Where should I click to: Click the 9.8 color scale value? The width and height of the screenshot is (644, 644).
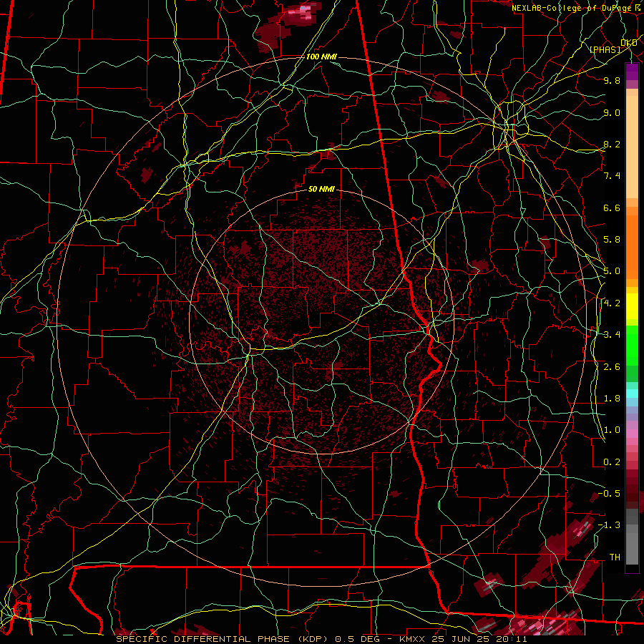pyautogui.click(x=612, y=80)
